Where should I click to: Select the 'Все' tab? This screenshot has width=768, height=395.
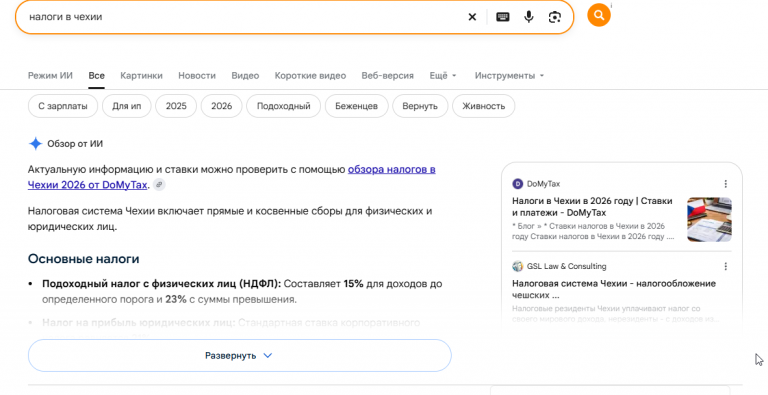point(96,75)
